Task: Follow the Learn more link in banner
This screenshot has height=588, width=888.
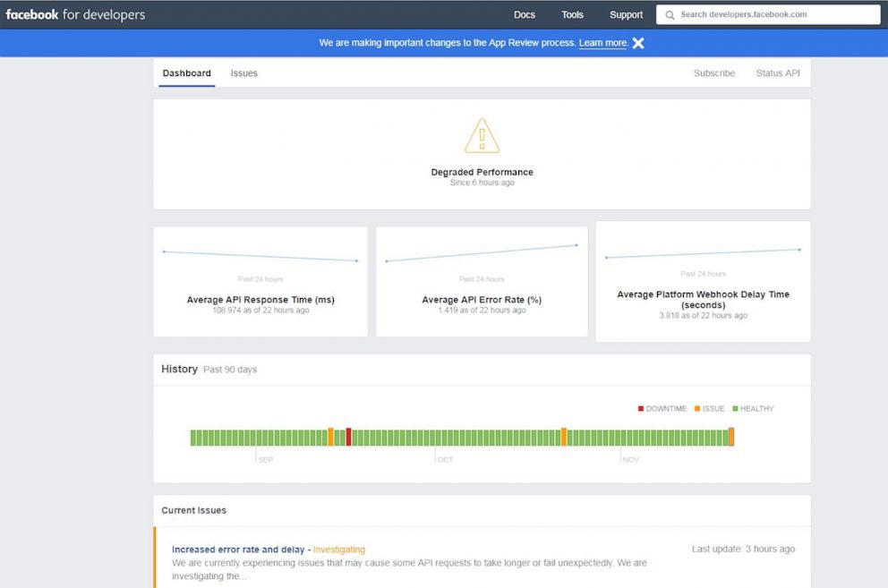Action: [x=603, y=42]
